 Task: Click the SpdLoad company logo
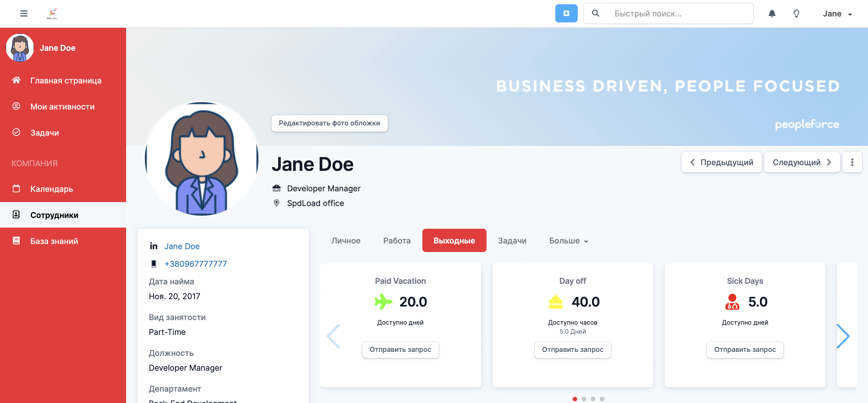[52, 13]
